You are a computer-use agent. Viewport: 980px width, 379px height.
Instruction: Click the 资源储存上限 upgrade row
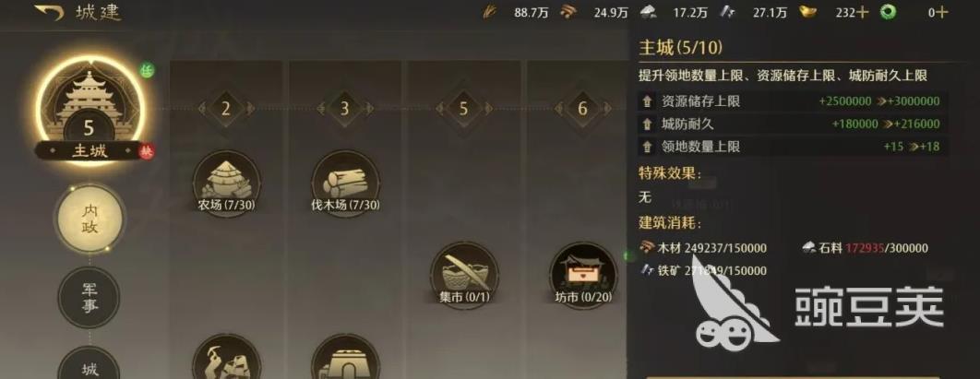point(791,101)
